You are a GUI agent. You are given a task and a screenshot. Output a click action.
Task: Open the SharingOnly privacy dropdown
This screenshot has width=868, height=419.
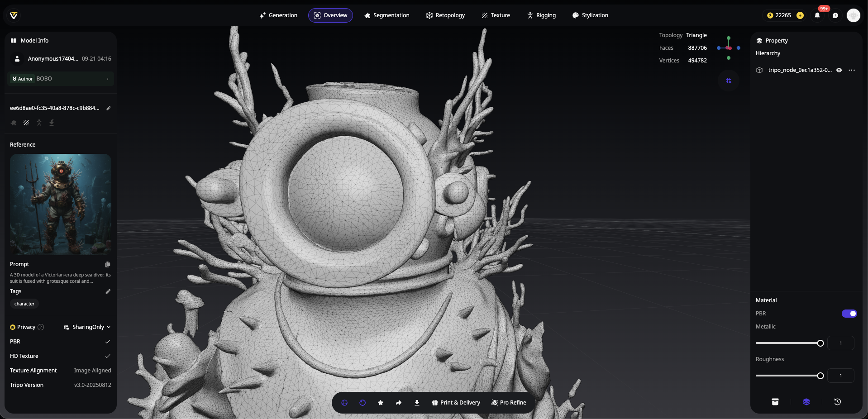point(87,327)
